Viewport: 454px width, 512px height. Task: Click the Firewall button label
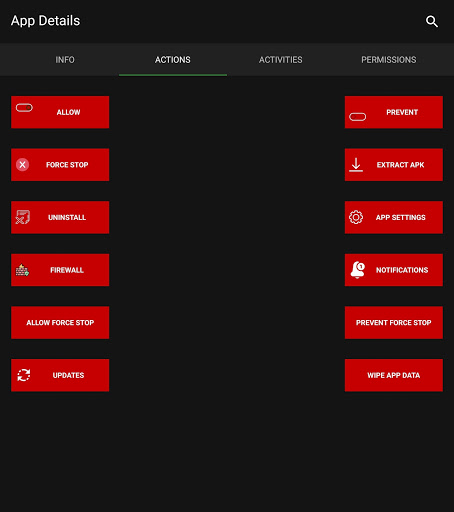[x=67, y=270]
